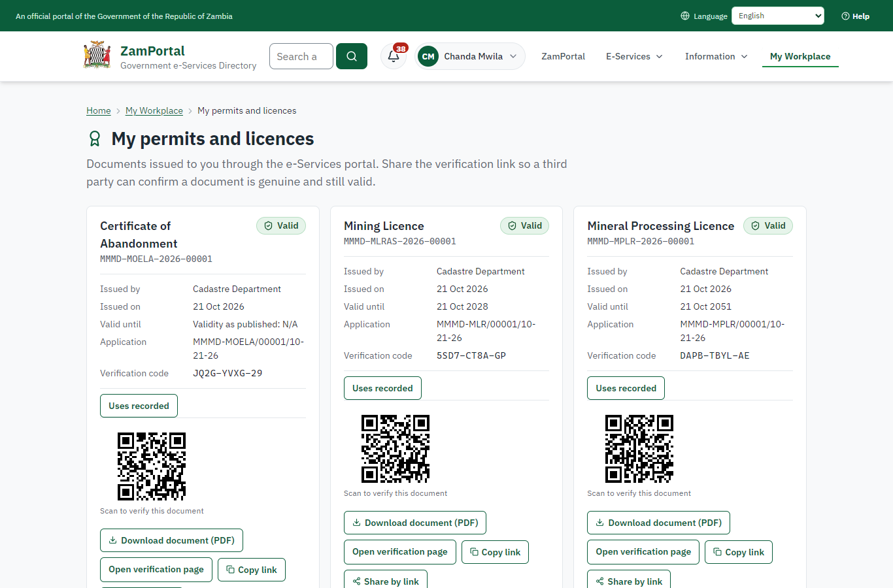The height and width of the screenshot is (588, 893).
Task: Click Valid badge on Mineral Processing Licence
Action: click(x=768, y=225)
